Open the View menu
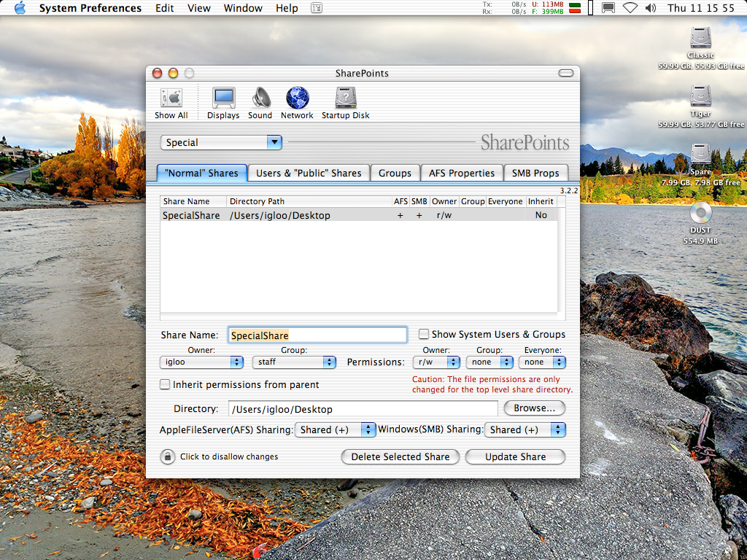The image size is (747, 560). point(198,8)
